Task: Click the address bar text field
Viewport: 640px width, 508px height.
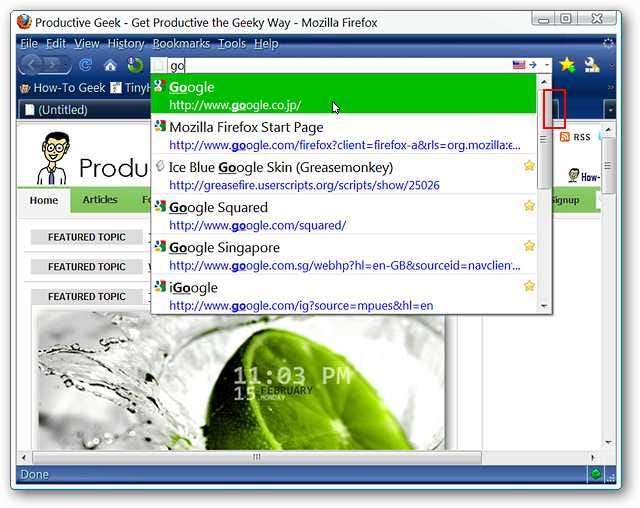Action: 339,65
